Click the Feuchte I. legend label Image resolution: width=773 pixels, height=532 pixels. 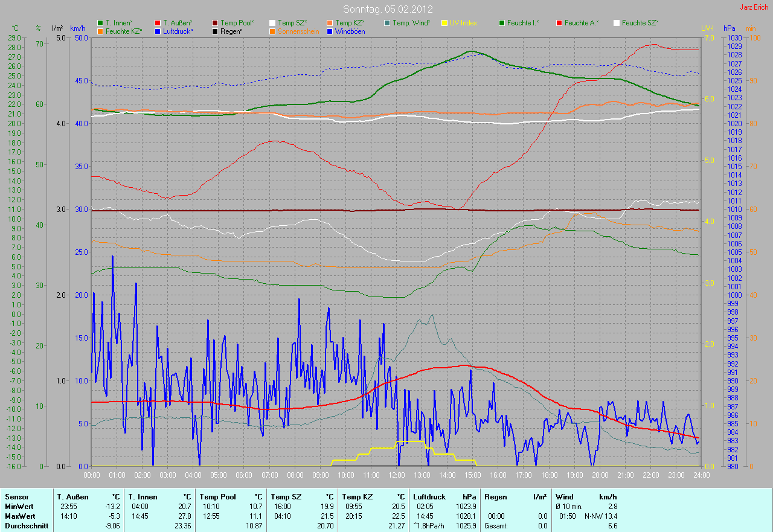click(523, 23)
